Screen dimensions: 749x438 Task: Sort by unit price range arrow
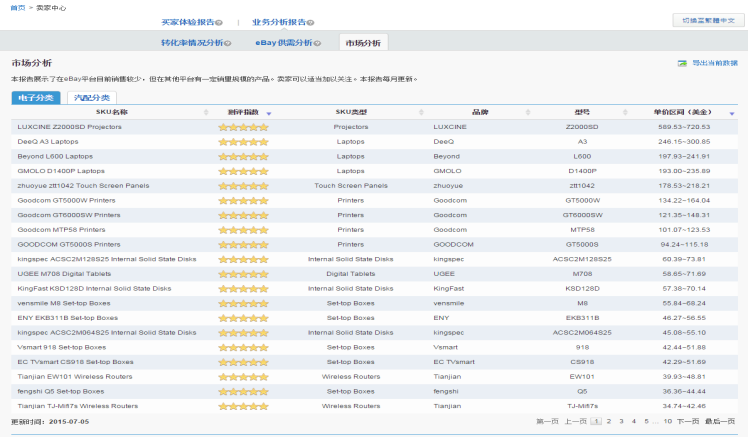tap(732, 113)
